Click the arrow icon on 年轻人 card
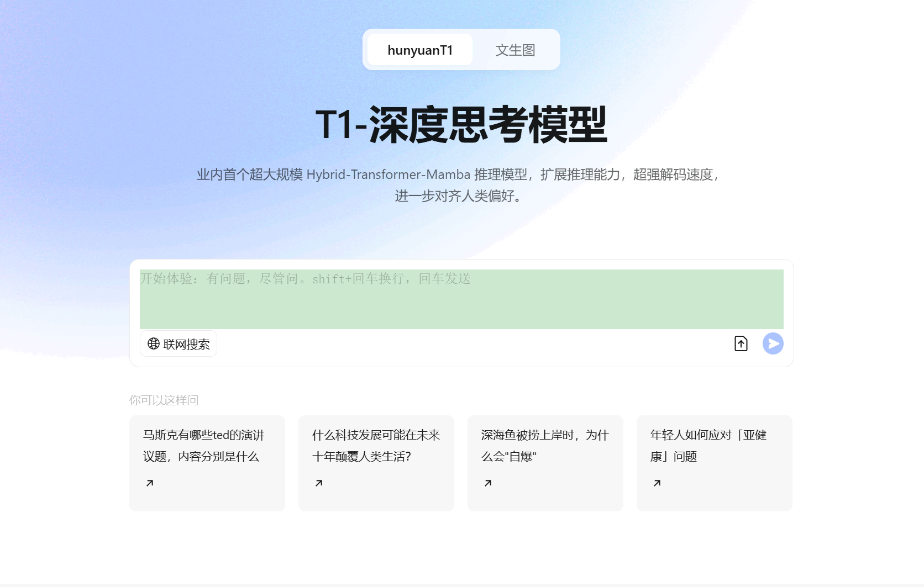924x587 pixels. (657, 483)
